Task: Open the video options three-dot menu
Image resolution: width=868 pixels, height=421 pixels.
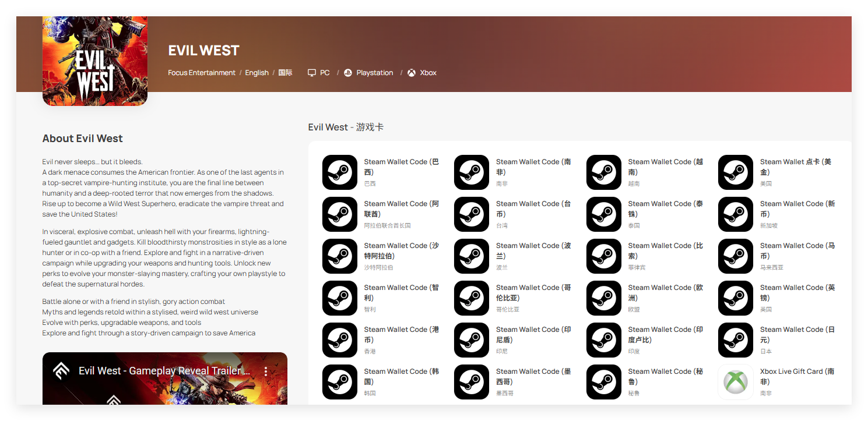Action: [266, 371]
